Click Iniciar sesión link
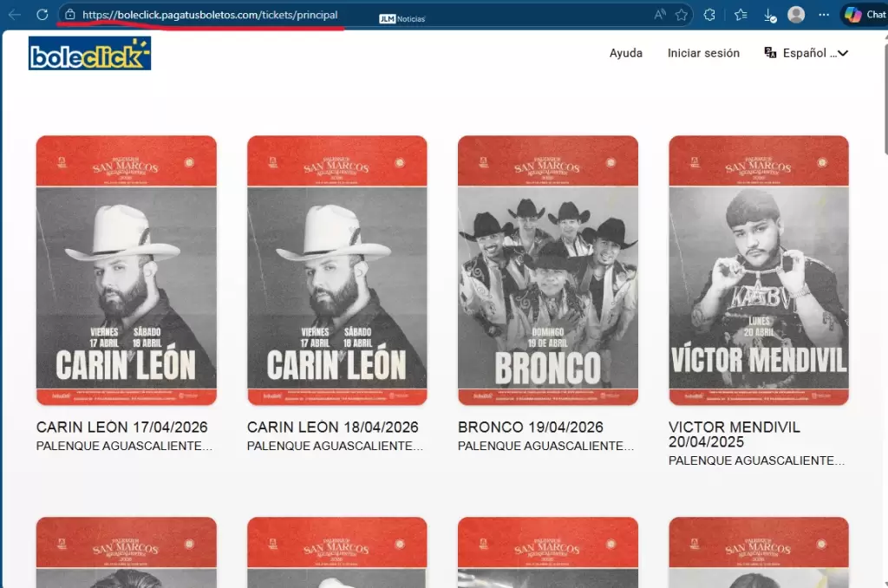 (x=703, y=53)
